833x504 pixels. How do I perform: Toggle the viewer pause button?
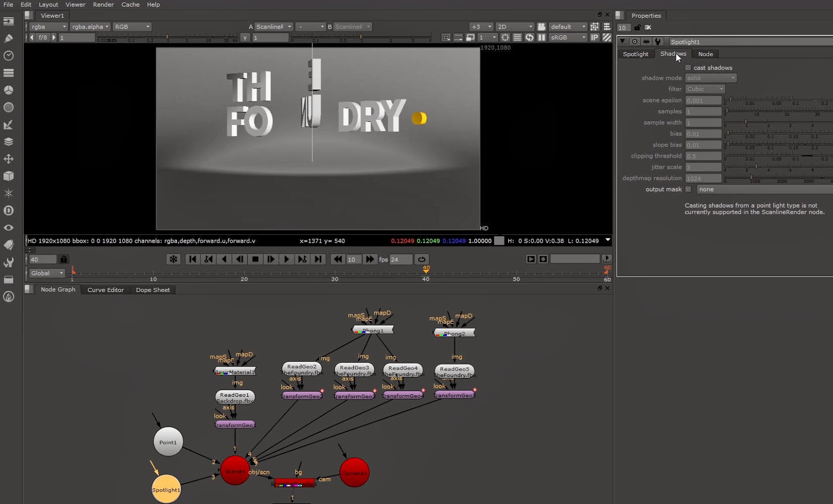541,37
